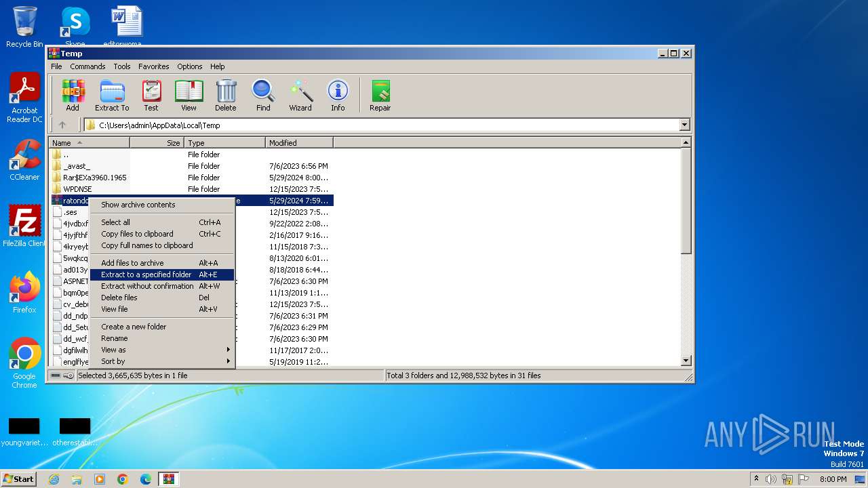The height and width of the screenshot is (488, 868).
Task: Select the '..' parent folder row
Action: [192, 155]
